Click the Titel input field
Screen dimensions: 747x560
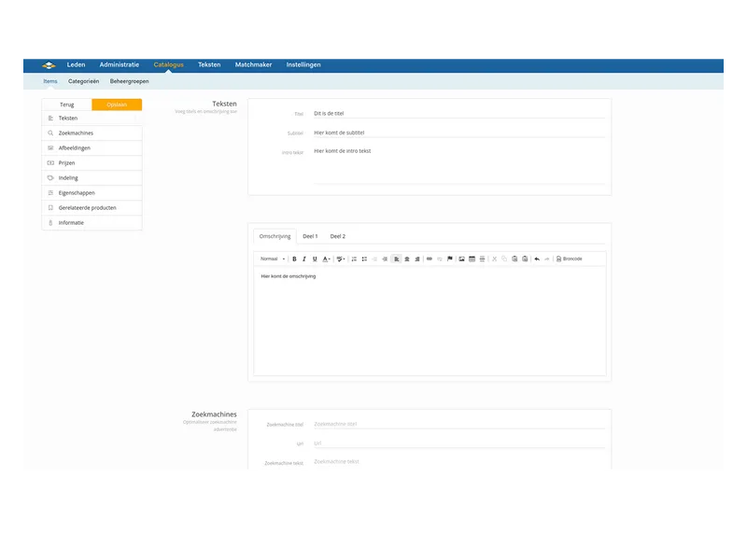[459, 113]
